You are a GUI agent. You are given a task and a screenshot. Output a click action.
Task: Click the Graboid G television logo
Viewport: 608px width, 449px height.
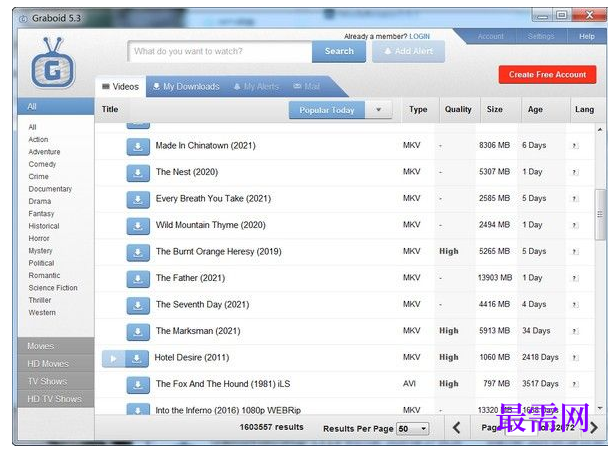[53, 63]
